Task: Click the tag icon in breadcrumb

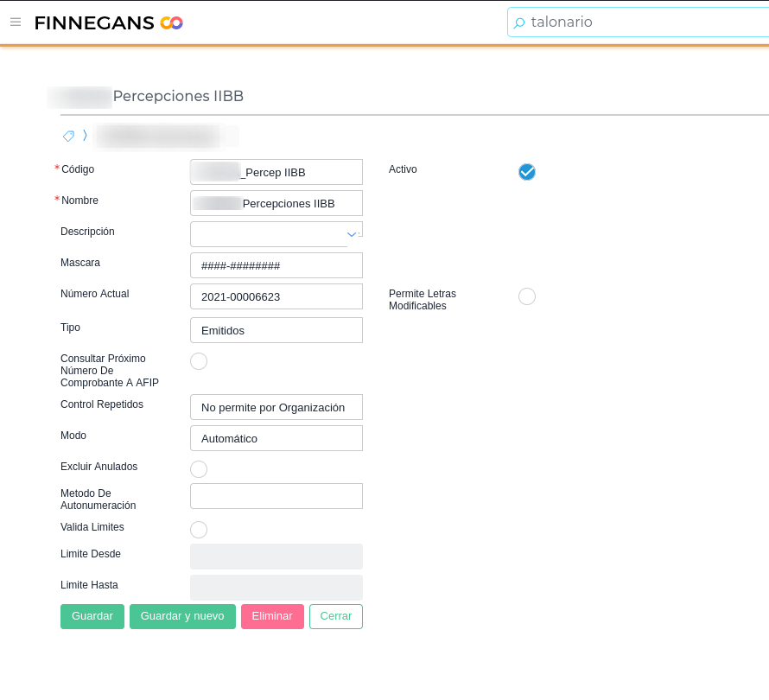Action: pyautogui.click(x=68, y=136)
